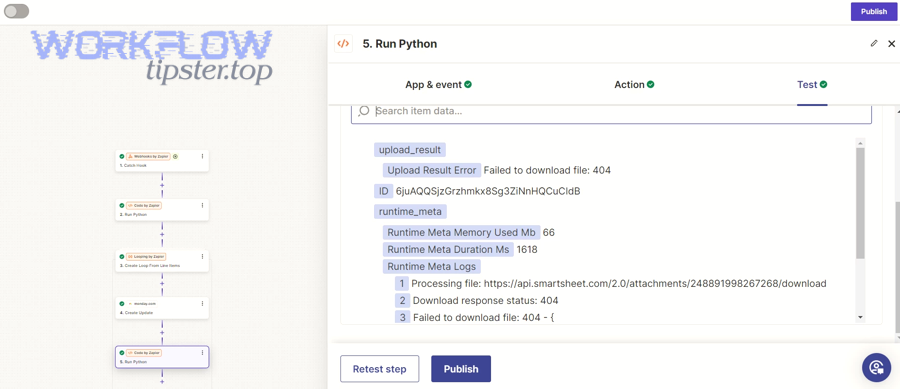Select the ID field label
Screen dimensions: 900x389
383,191
